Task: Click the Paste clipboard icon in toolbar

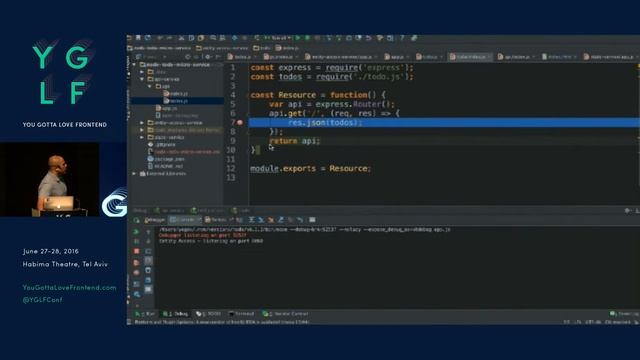Action: coord(200,38)
